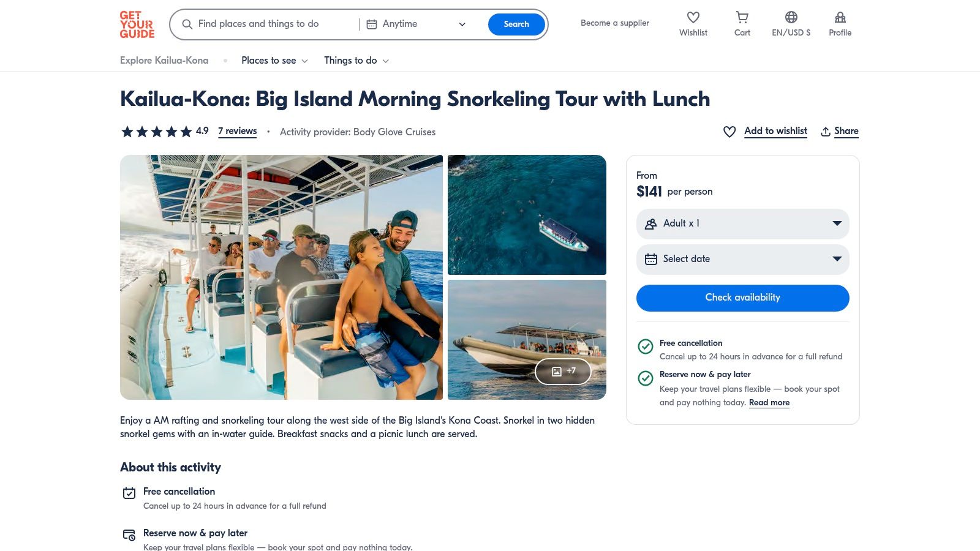Open the Wishlist heart icon in header
The width and height of the screenshot is (980, 551).
(693, 18)
